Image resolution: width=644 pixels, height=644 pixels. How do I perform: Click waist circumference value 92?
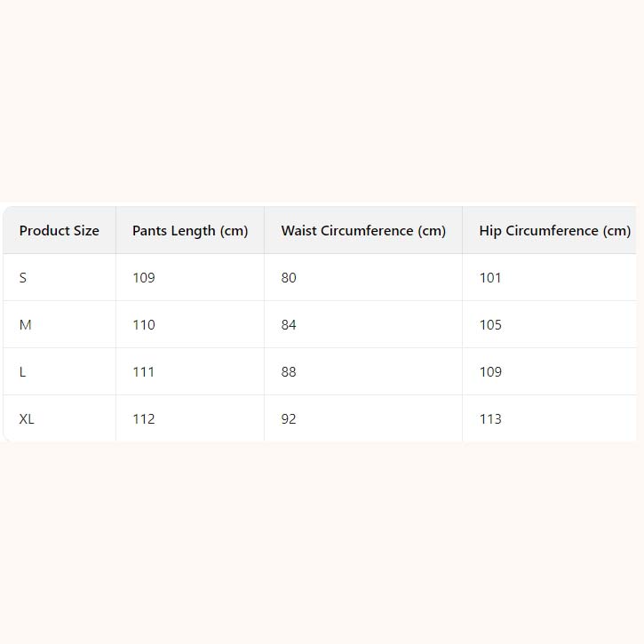coord(289,419)
